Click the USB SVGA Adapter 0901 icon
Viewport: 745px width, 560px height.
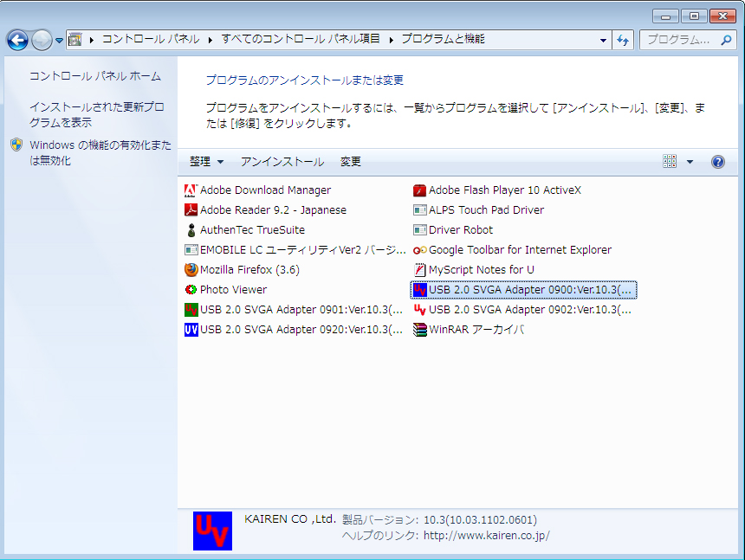(191, 309)
